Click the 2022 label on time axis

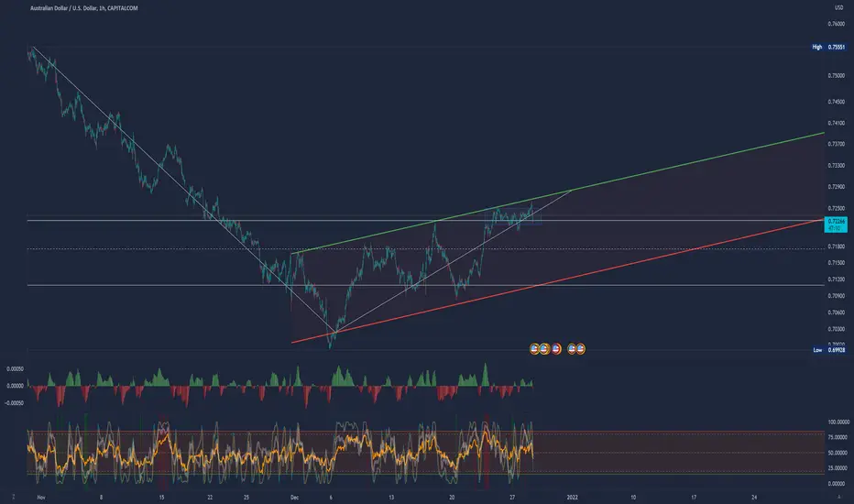[573, 498]
